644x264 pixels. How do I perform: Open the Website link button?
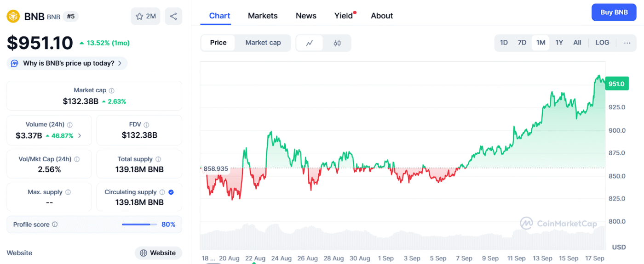(x=158, y=253)
